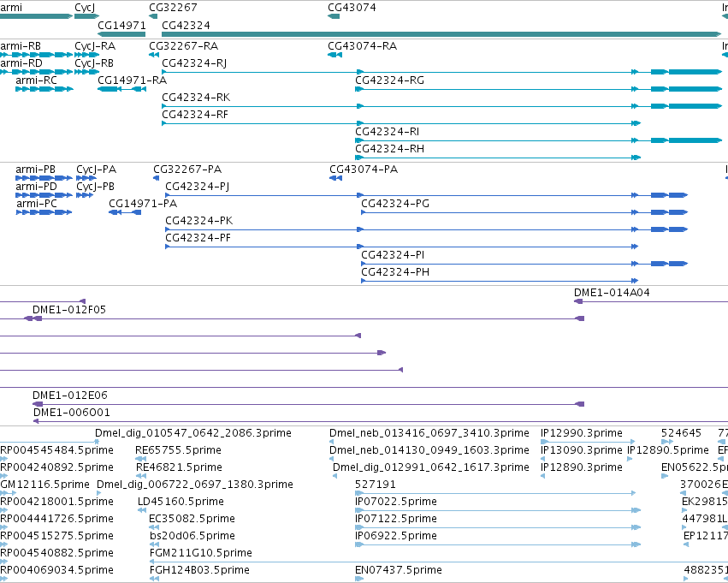Select the CG32267 gene label

click(x=173, y=8)
